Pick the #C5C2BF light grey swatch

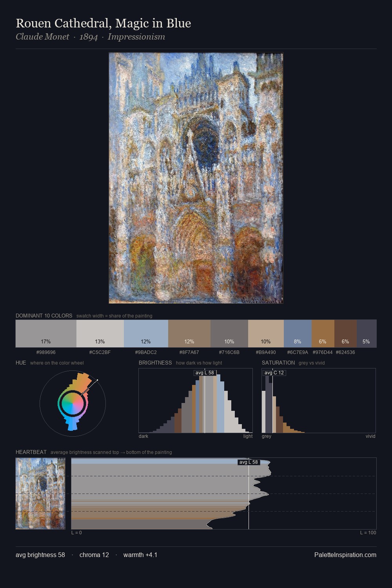pyautogui.click(x=100, y=334)
